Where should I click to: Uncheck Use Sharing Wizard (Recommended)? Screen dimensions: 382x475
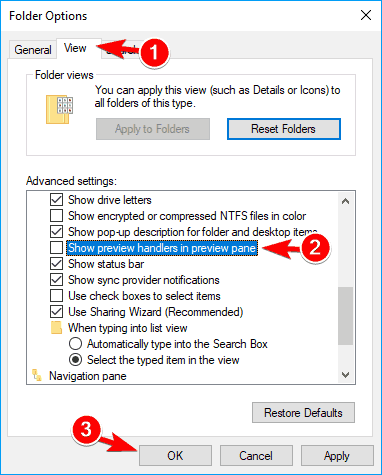click(x=56, y=312)
